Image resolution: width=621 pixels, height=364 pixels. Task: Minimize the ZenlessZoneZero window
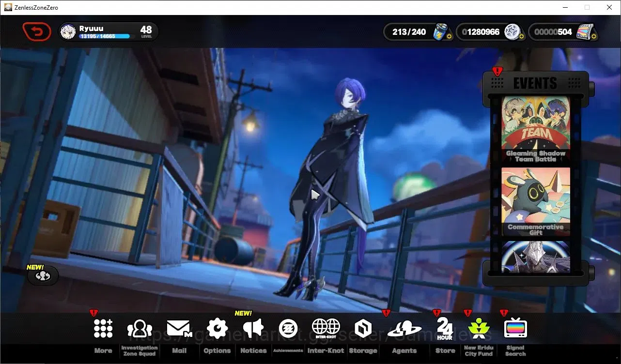pos(565,7)
